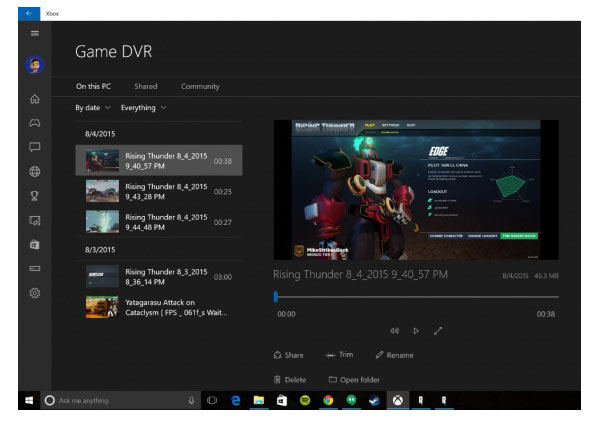Open My games controller icon
Image resolution: width=600 pixels, height=422 pixels.
click(x=35, y=123)
